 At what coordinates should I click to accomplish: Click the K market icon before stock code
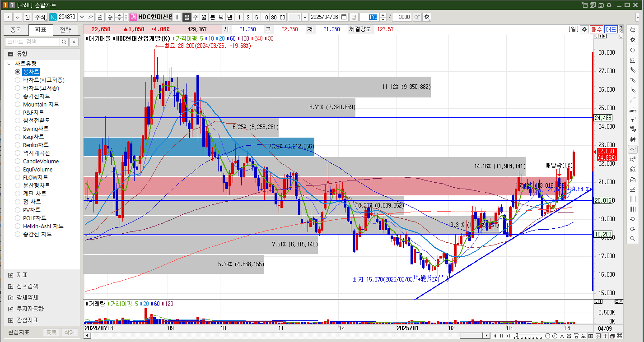point(52,17)
